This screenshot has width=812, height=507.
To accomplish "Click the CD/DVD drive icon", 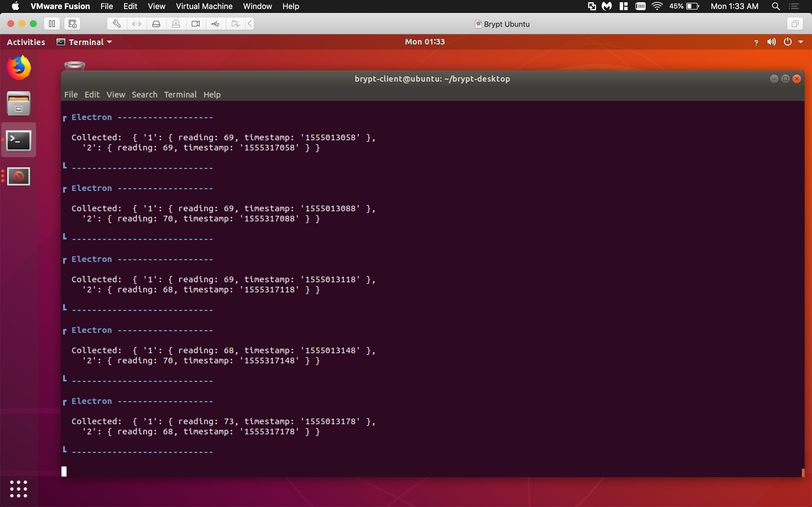I will (176, 24).
